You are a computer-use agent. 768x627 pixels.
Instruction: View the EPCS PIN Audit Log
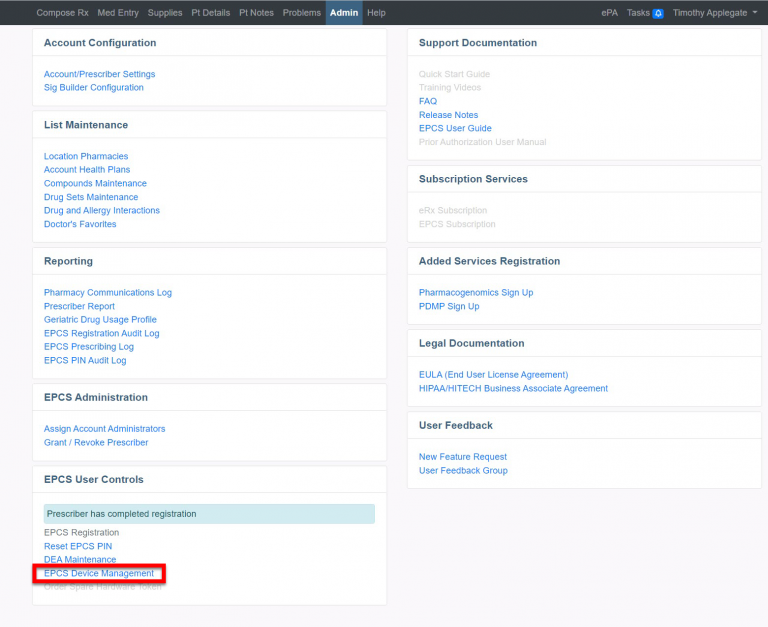point(85,361)
